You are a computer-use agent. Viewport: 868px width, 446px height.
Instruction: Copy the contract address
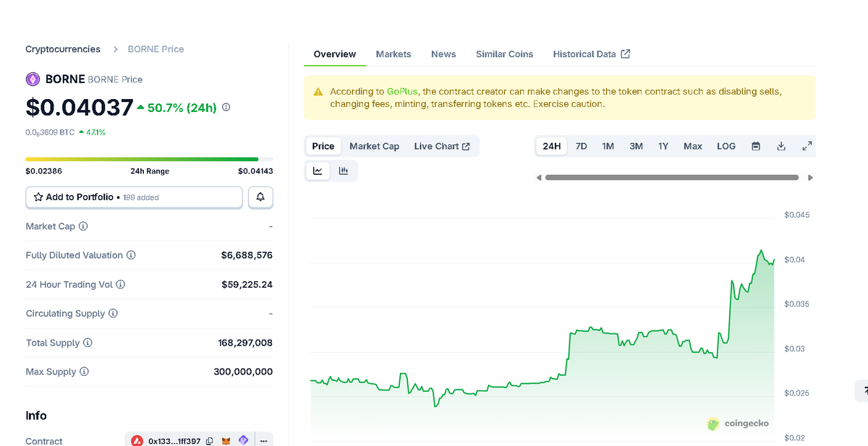tap(209, 441)
